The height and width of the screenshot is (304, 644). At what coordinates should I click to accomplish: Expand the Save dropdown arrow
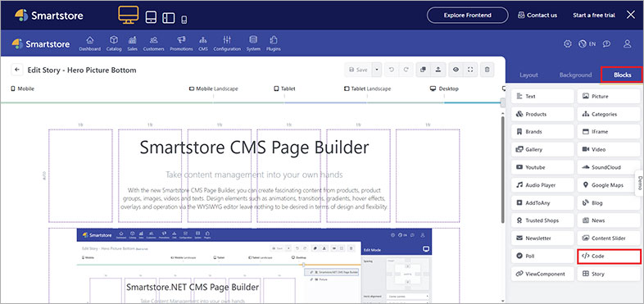[377, 70]
